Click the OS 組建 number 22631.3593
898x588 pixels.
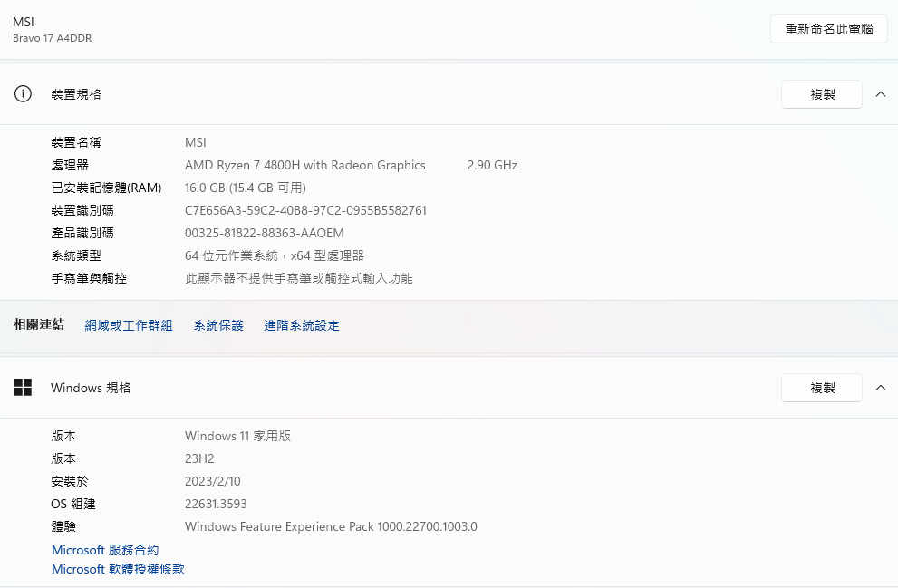216,504
